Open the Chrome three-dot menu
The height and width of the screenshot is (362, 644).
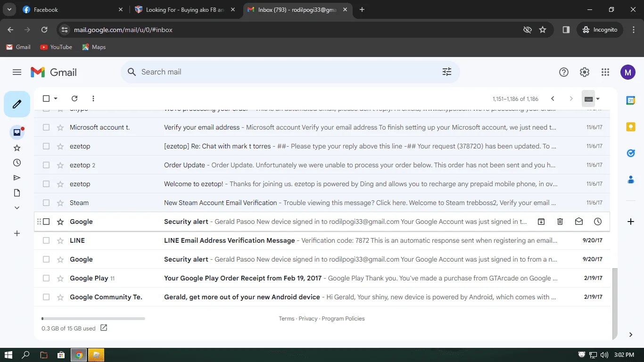[x=633, y=30]
